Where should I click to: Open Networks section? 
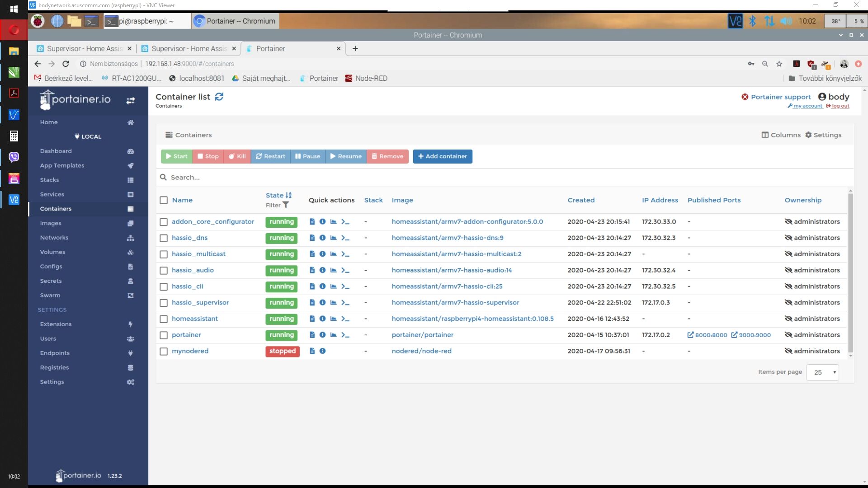[x=54, y=238]
